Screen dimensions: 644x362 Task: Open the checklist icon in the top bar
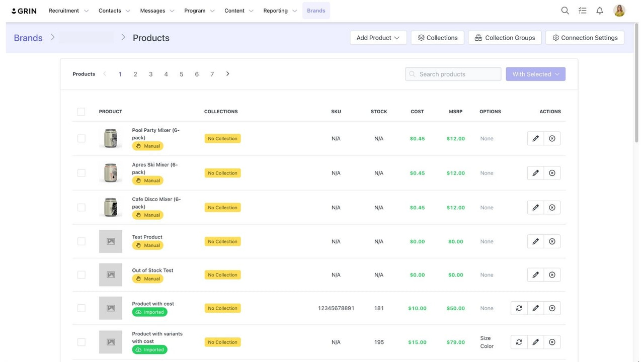582,10
